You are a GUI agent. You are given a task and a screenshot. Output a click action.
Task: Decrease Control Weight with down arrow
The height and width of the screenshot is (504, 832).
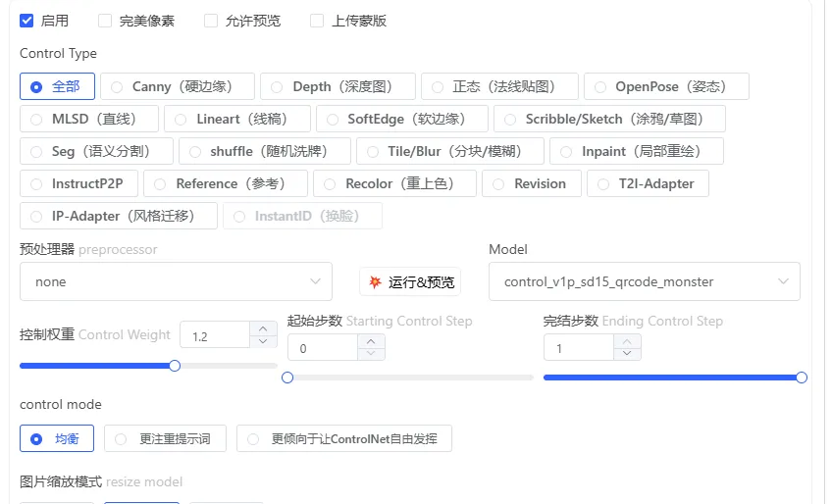[x=263, y=342]
